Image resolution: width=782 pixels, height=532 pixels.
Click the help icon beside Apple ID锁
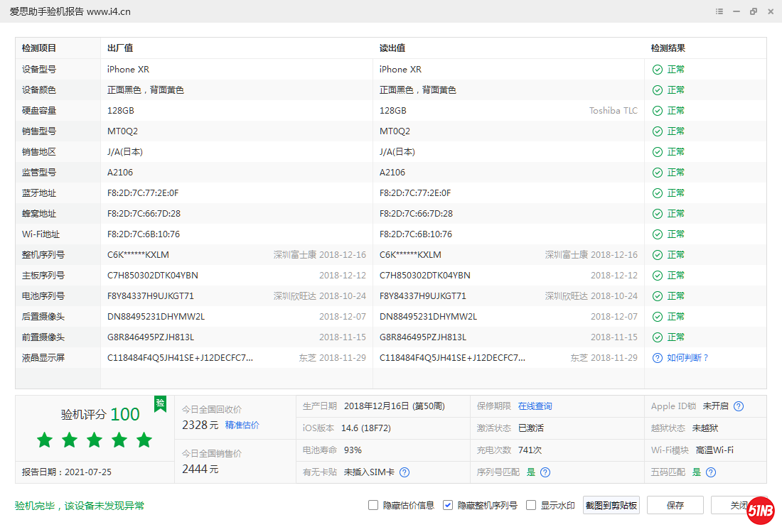tap(739, 406)
